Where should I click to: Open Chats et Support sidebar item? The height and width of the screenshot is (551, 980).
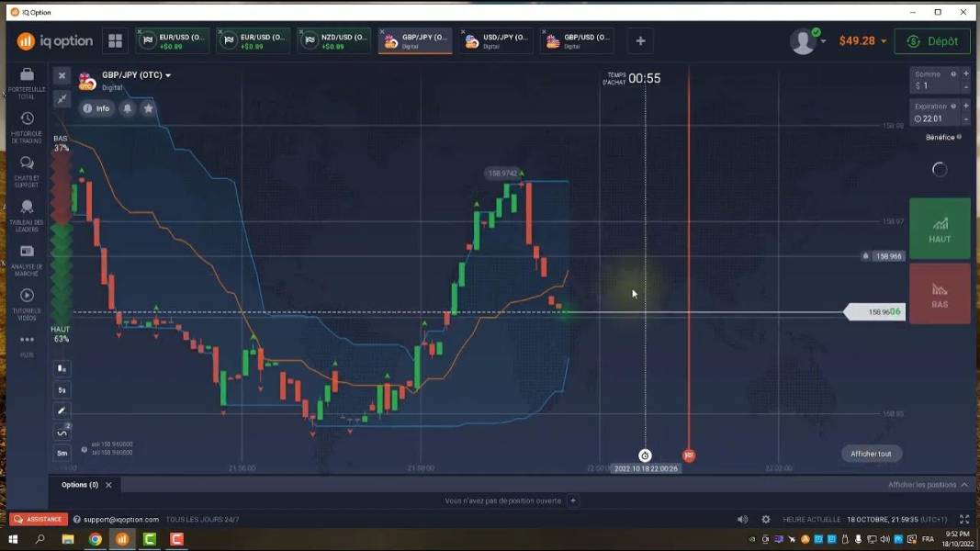[x=27, y=172]
